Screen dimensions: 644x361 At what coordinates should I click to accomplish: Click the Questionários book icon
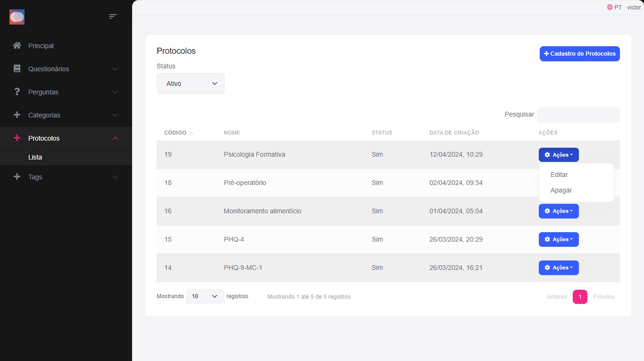point(17,69)
